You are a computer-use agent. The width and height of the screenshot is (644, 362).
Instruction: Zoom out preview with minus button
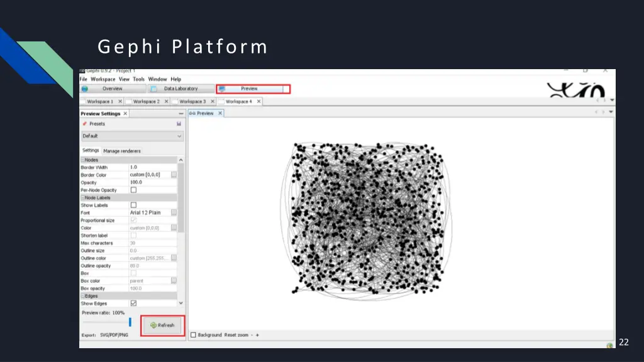coord(252,336)
